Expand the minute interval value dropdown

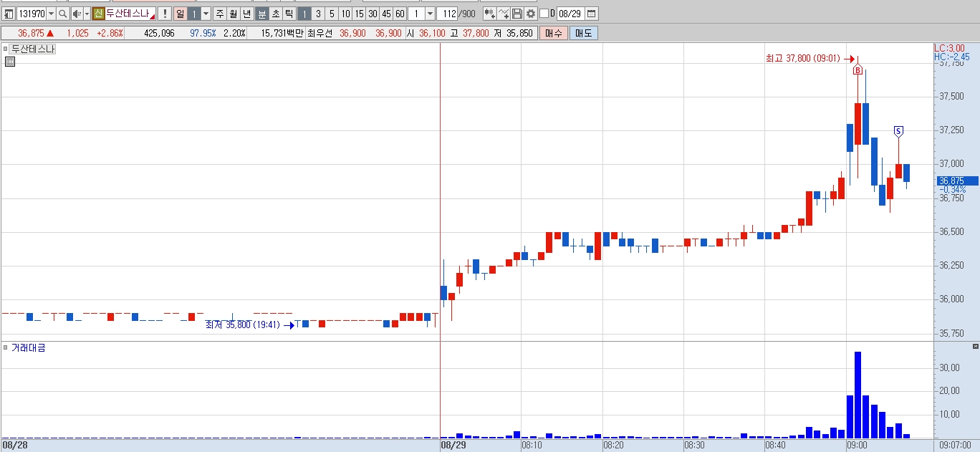pyautogui.click(x=430, y=14)
